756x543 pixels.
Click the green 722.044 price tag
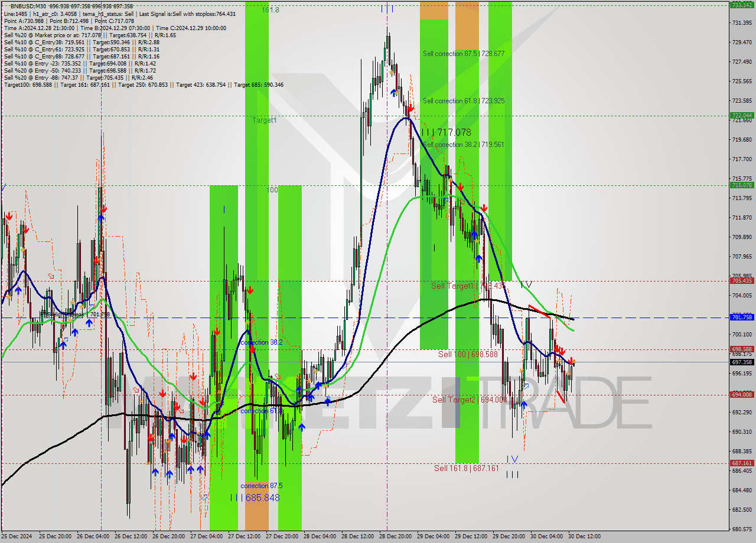pos(742,116)
